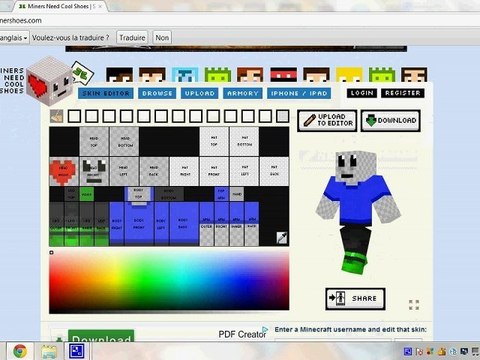Click the Arm Outer strip
This screenshot has height=360, width=480.
coord(207,224)
